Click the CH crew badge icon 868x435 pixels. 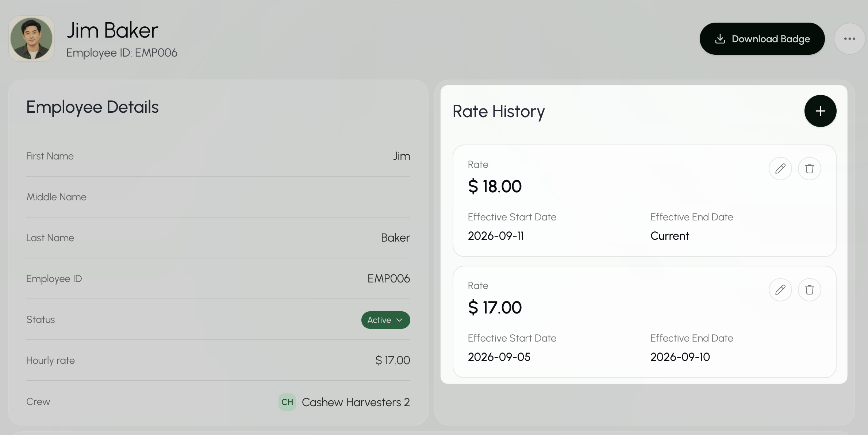pos(287,402)
